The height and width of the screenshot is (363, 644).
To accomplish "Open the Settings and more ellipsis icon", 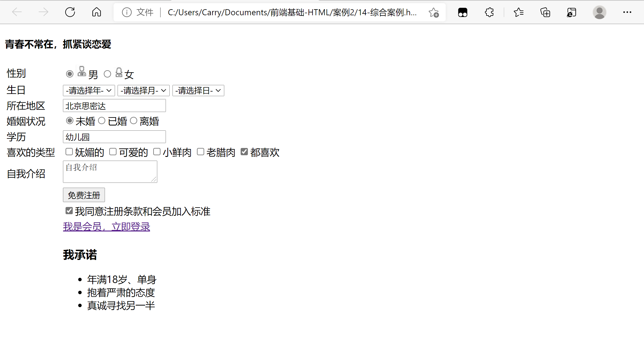I will coord(627,12).
